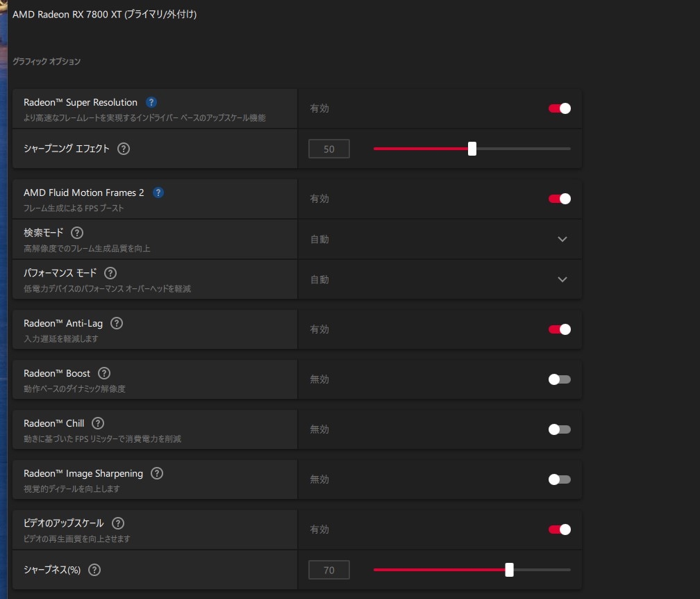Click the グラフィック オプション section label

point(47,61)
